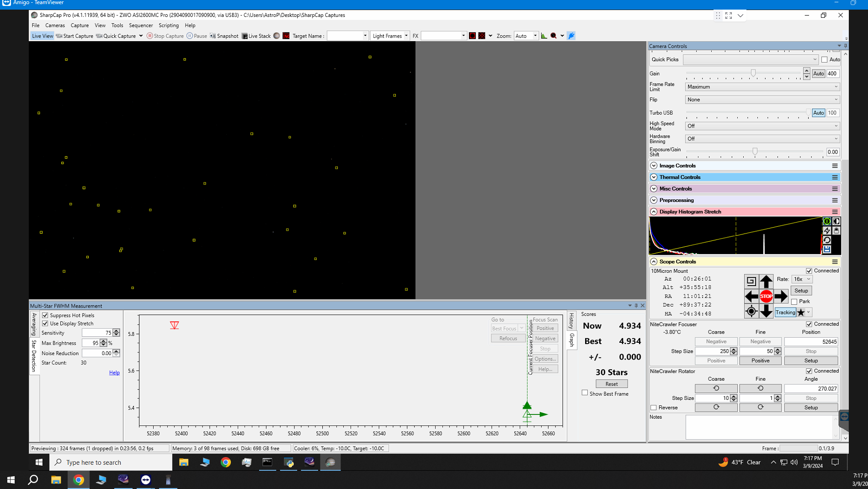This screenshot has width=868, height=489.
Task: Toggle Use Display Stretch checkbox
Action: 45,324
